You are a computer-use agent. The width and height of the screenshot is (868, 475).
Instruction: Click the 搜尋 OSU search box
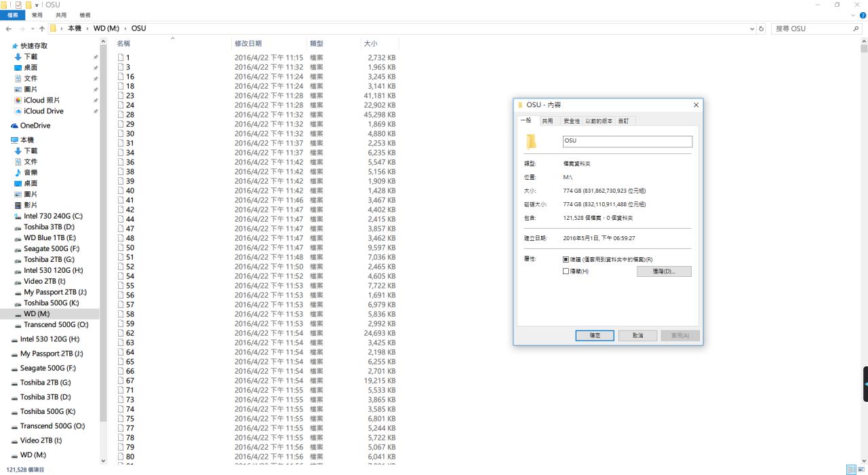click(x=810, y=28)
